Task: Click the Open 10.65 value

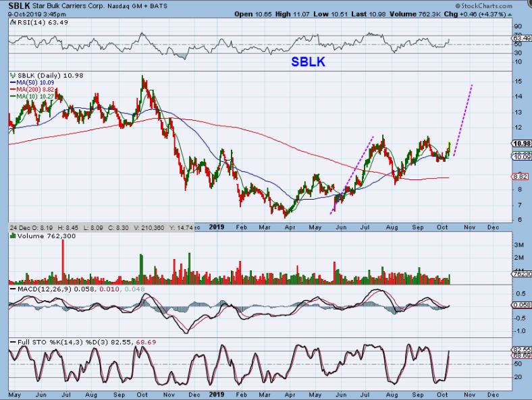Action: point(252,14)
